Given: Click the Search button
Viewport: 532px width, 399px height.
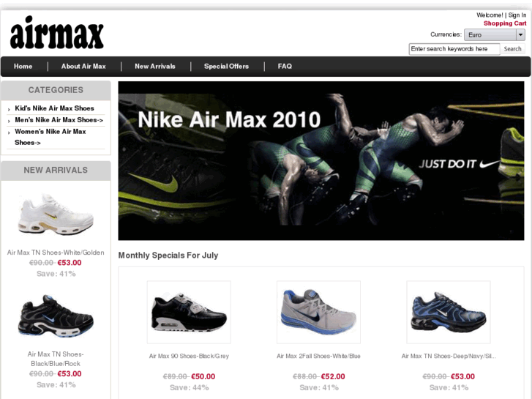Looking at the screenshot, I should (x=512, y=49).
